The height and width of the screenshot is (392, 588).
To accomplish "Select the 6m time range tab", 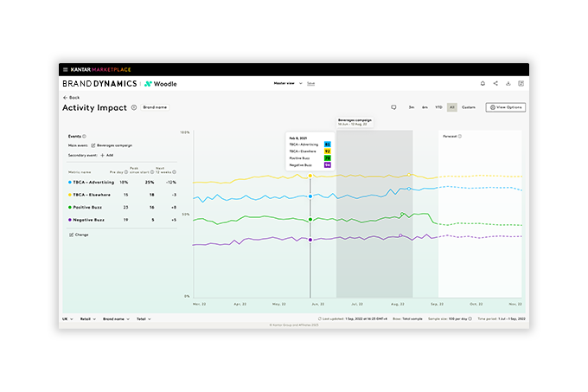I will (425, 107).
